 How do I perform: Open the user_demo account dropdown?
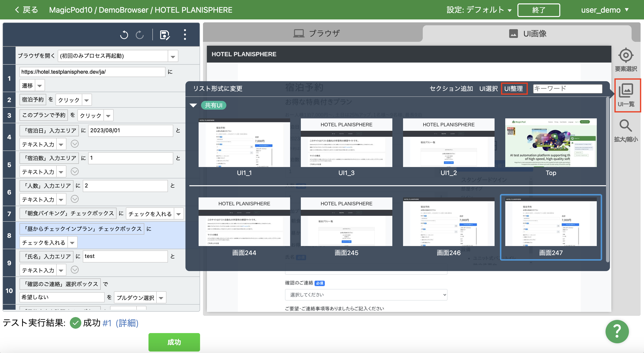605,10
